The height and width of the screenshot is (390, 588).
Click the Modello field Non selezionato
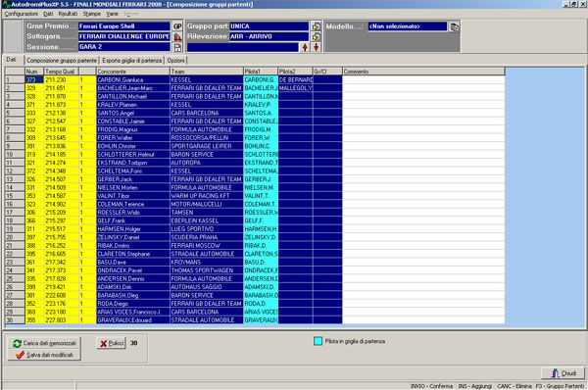[x=408, y=26]
